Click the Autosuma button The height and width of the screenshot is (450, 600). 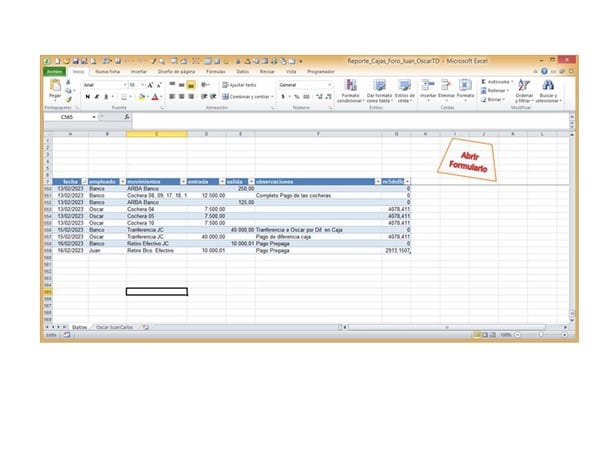(x=497, y=82)
